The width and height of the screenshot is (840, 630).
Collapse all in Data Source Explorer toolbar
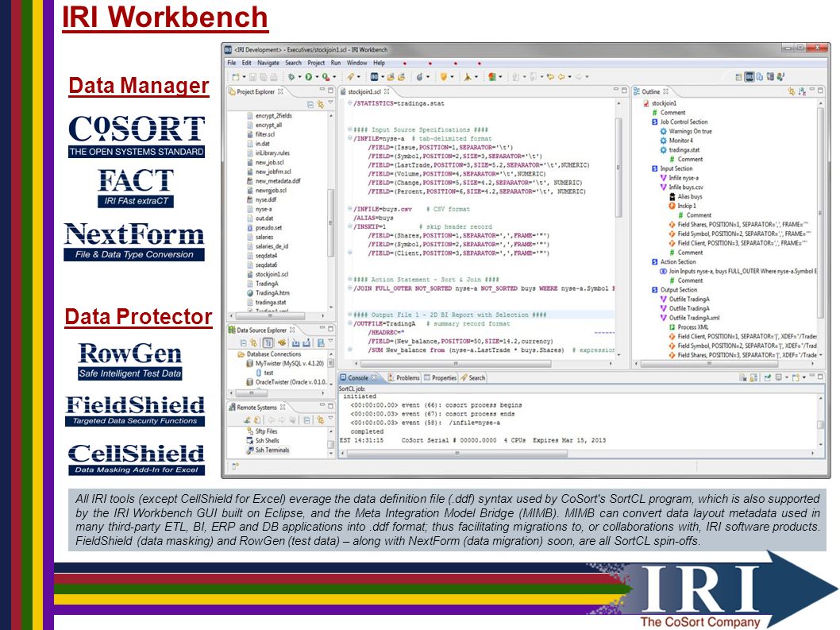pos(243,342)
